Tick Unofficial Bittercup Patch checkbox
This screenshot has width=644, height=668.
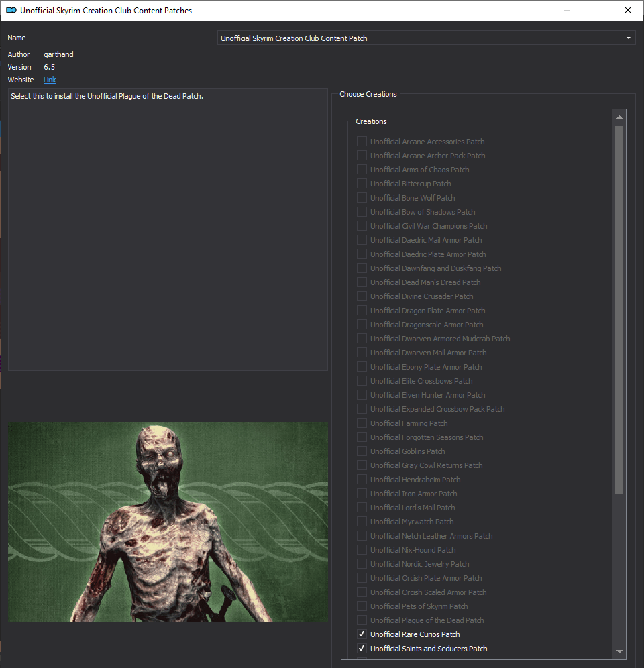click(362, 183)
